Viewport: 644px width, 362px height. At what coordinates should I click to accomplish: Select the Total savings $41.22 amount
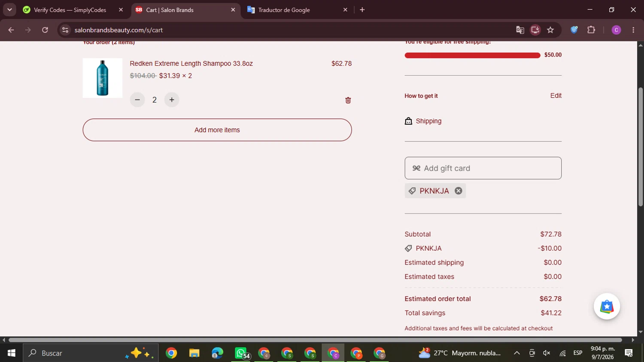pos(551,313)
